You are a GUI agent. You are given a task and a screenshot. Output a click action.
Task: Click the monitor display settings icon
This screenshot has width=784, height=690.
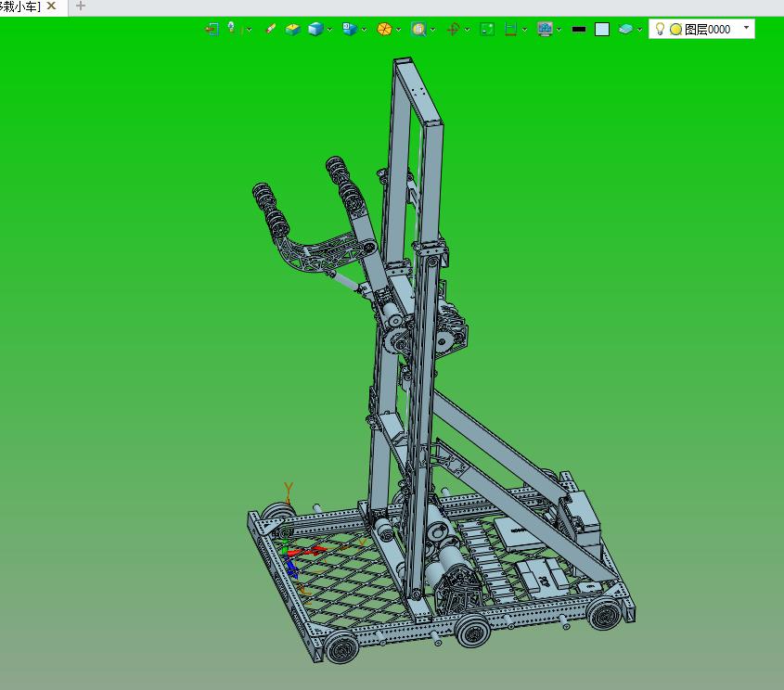(545, 30)
